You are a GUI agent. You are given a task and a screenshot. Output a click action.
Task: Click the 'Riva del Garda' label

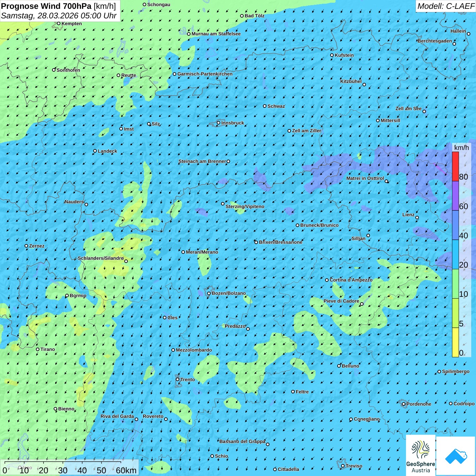click(x=117, y=416)
